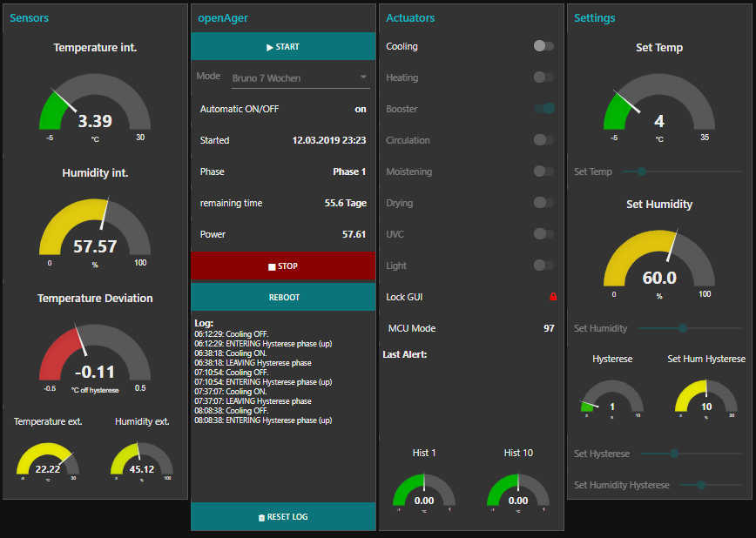Click the Set Temp gauge showing 4
The image size is (756, 538).
coord(659,107)
